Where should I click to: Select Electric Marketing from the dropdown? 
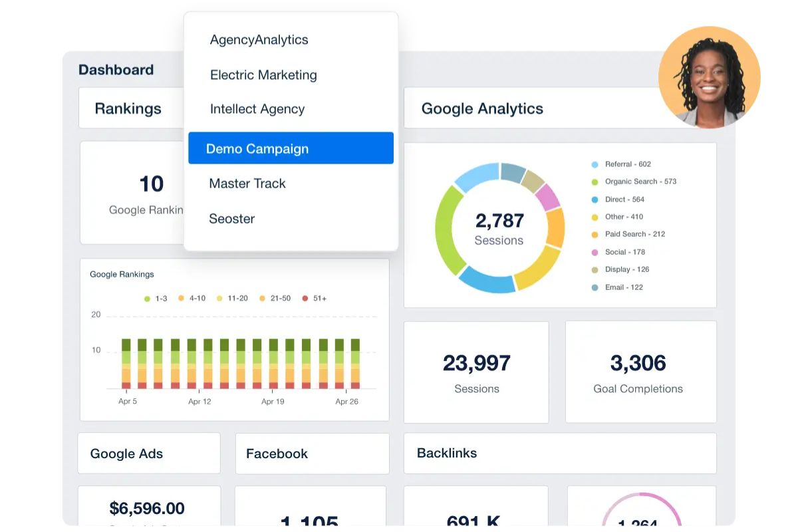click(x=263, y=75)
